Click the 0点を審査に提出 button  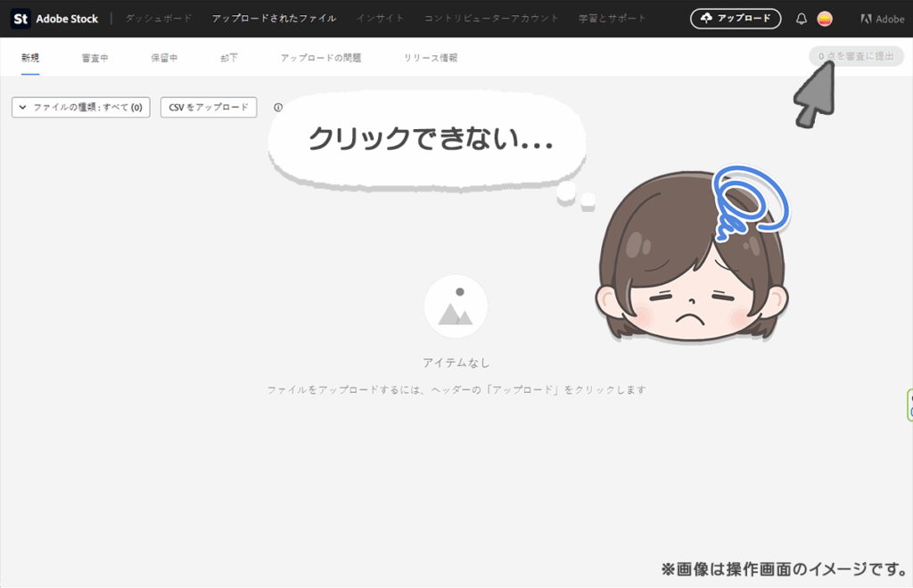856,56
